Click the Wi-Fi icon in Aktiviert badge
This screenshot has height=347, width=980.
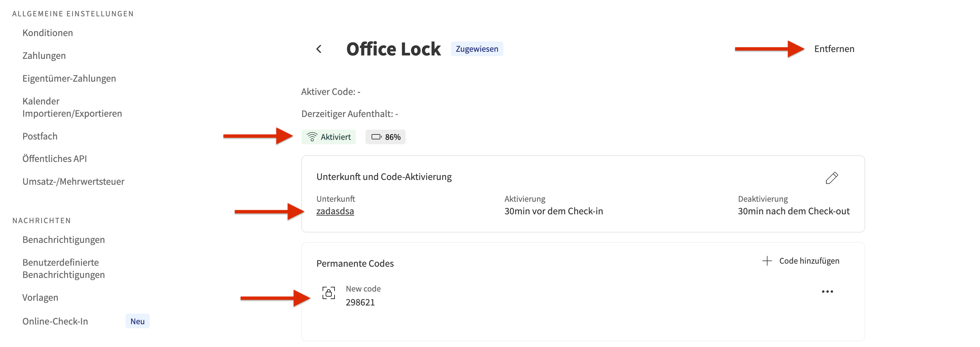tap(312, 137)
